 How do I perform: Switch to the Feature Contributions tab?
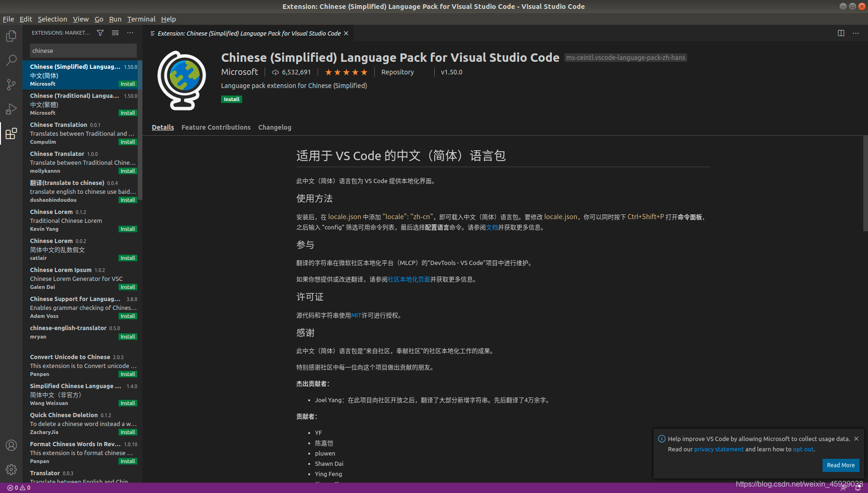(216, 127)
